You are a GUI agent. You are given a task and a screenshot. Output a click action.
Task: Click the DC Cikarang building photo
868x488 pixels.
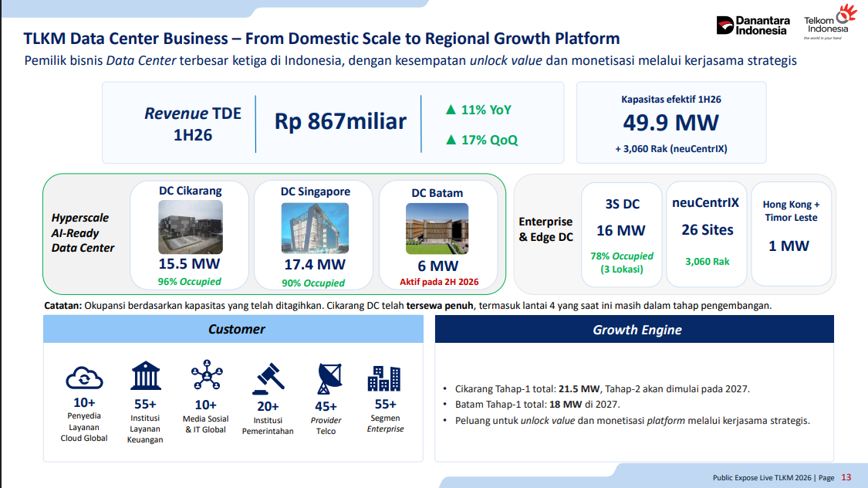click(191, 227)
